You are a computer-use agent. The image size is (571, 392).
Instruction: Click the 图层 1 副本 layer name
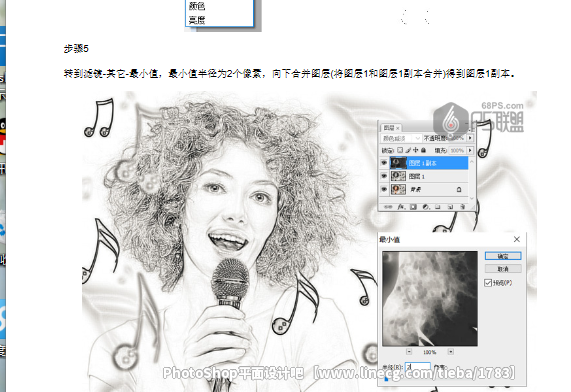pos(422,163)
